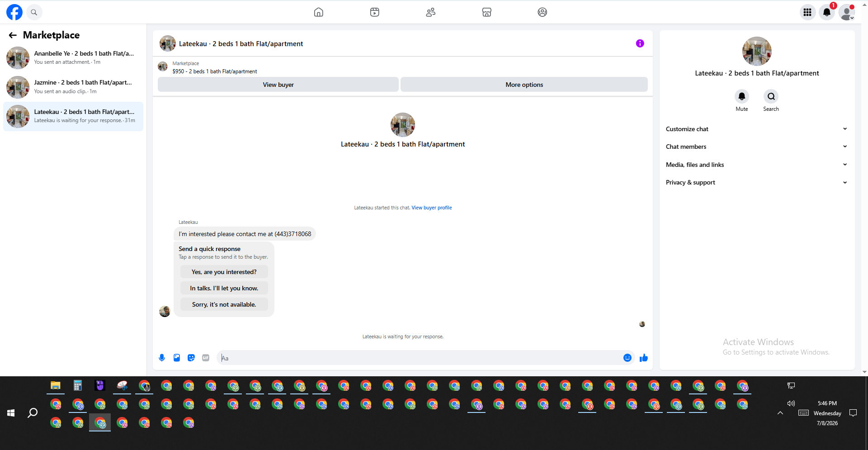Click the listing photo in chat center
The image size is (868, 450).
point(403,125)
